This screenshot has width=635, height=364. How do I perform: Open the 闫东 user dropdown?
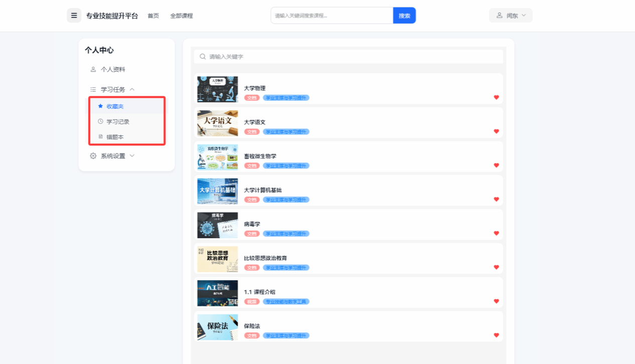tap(511, 16)
